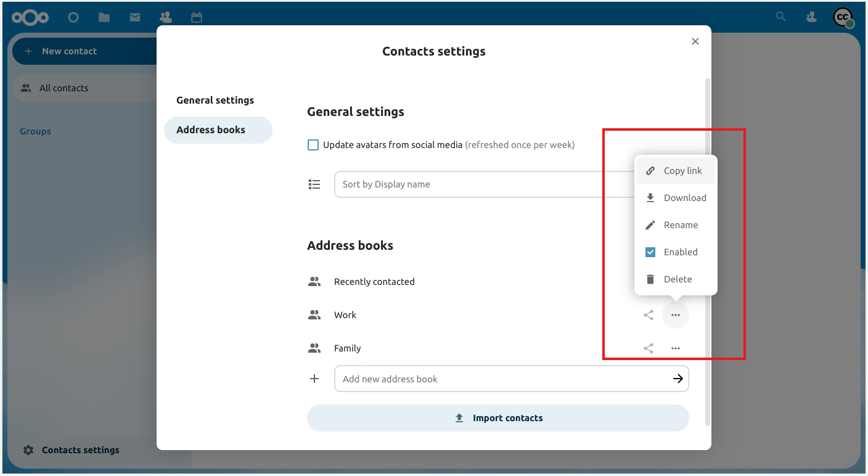Click the Import contacts button
The height and width of the screenshot is (476, 868).
click(497, 417)
